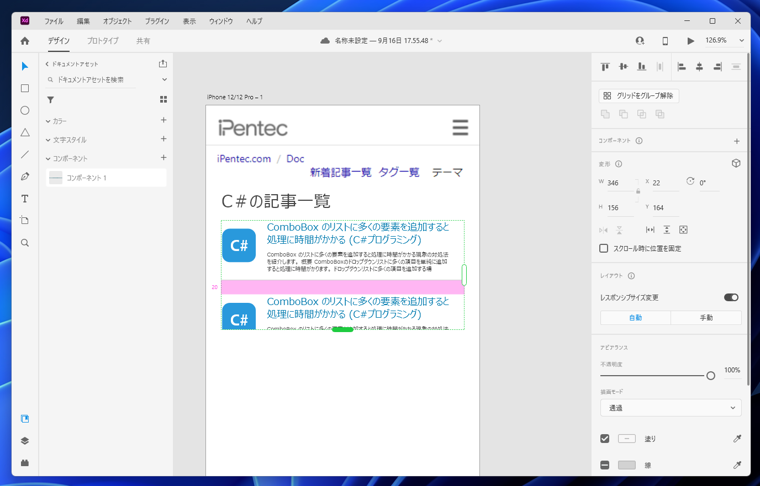Choose 手動 responsive mode
Image resolution: width=760 pixels, height=486 pixels.
click(x=706, y=318)
